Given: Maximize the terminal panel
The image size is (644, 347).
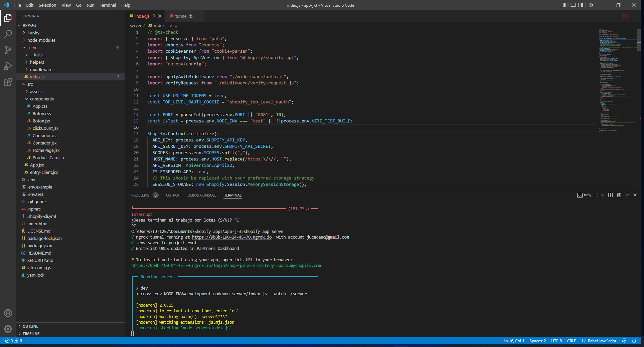Looking at the screenshot, I should tap(628, 195).
